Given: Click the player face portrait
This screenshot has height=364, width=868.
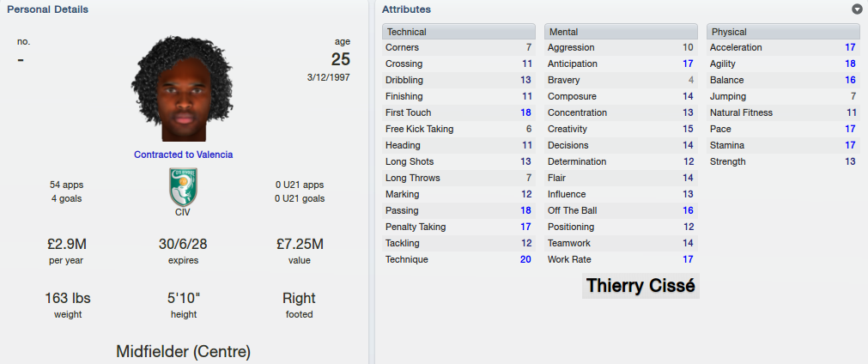Looking at the screenshot, I should coord(183,88).
